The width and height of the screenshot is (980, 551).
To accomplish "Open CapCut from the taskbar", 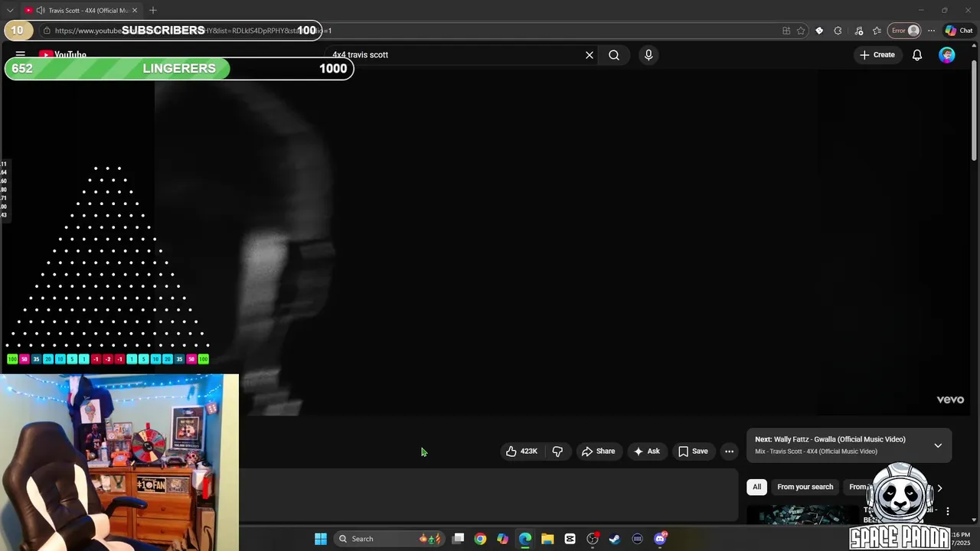I will click(570, 539).
